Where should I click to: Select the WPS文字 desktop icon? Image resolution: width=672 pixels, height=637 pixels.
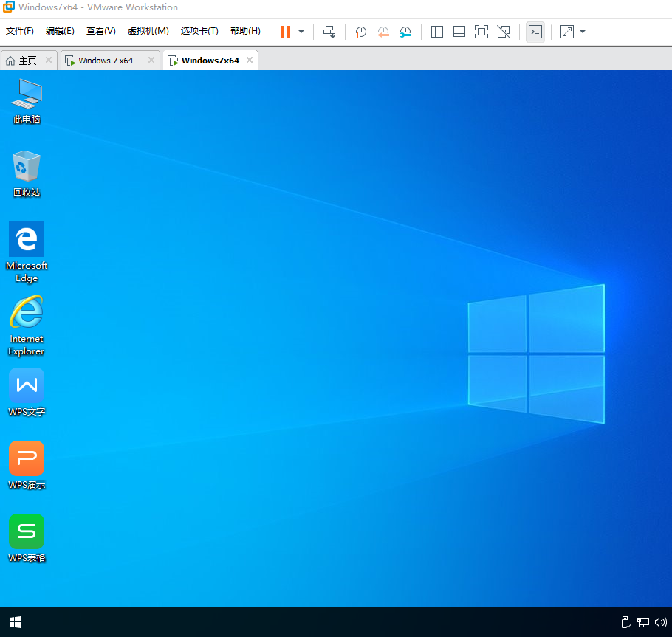[x=27, y=393]
